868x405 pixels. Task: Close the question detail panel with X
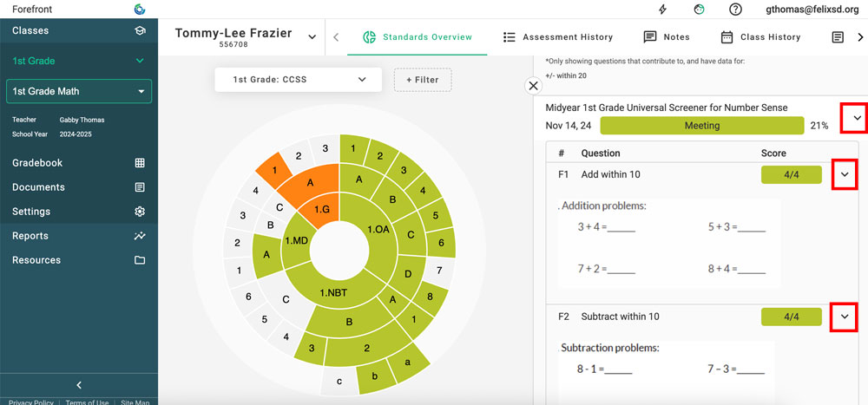(x=535, y=85)
